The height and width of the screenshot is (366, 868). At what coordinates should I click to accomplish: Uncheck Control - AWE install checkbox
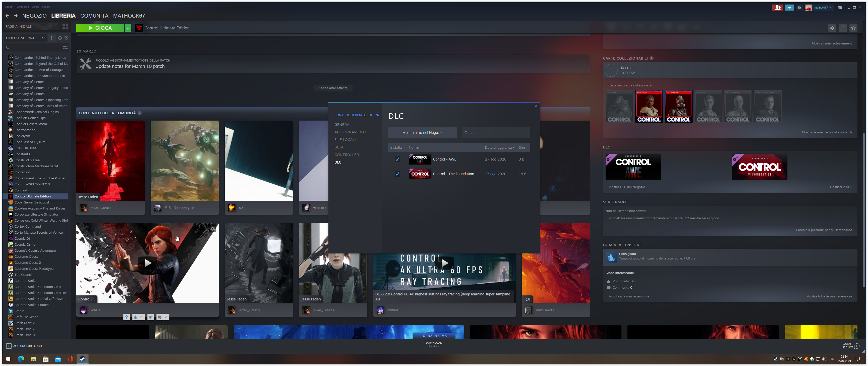click(397, 160)
